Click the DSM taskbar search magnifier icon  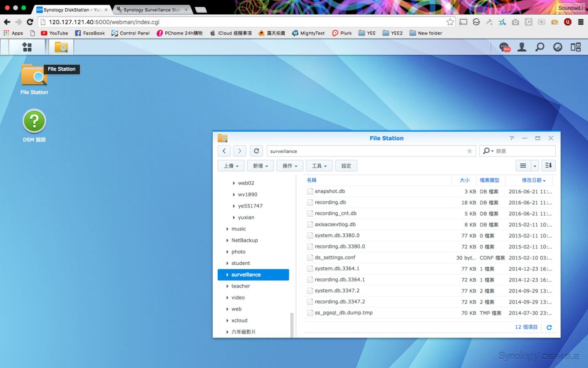point(540,47)
